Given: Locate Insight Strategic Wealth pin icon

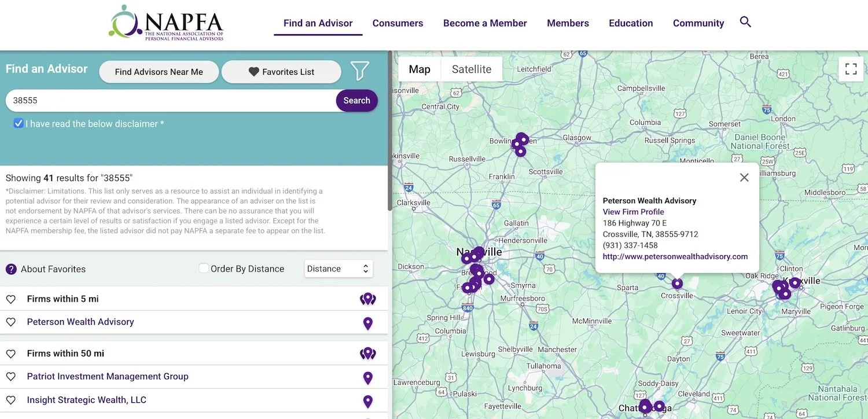Looking at the screenshot, I should point(367,401).
